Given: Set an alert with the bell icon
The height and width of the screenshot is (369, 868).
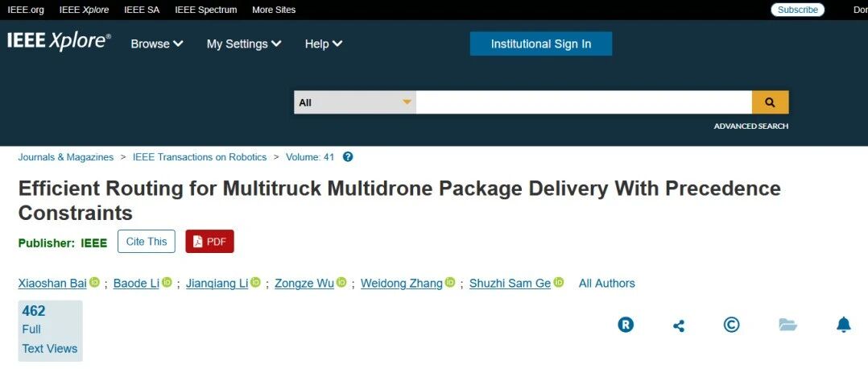Looking at the screenshot, I should click(843, 325).
